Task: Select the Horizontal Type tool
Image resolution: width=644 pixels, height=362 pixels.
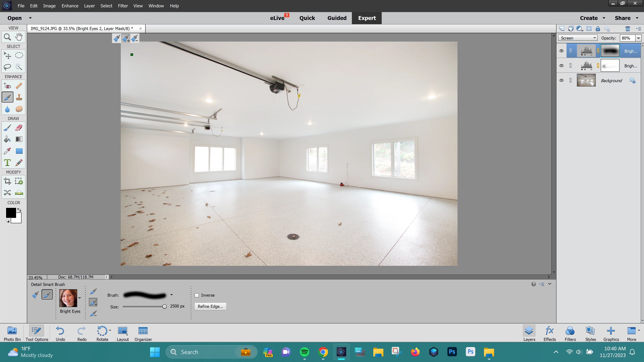Action: tap(7, 163)
